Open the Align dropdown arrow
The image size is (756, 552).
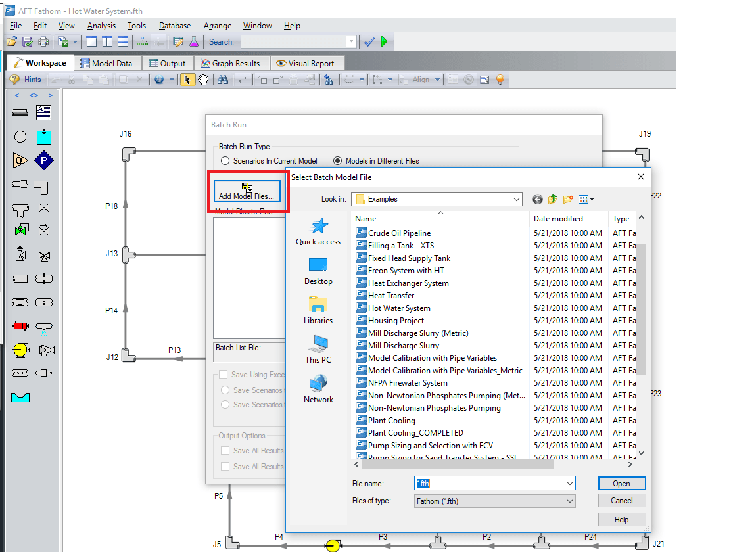click(x=437, y=80)
